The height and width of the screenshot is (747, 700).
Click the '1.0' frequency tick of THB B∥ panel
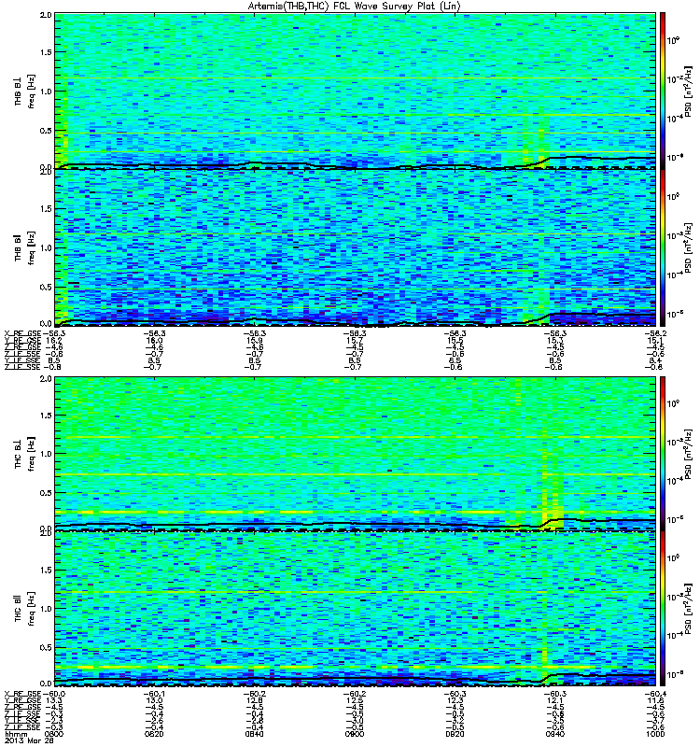46,247
